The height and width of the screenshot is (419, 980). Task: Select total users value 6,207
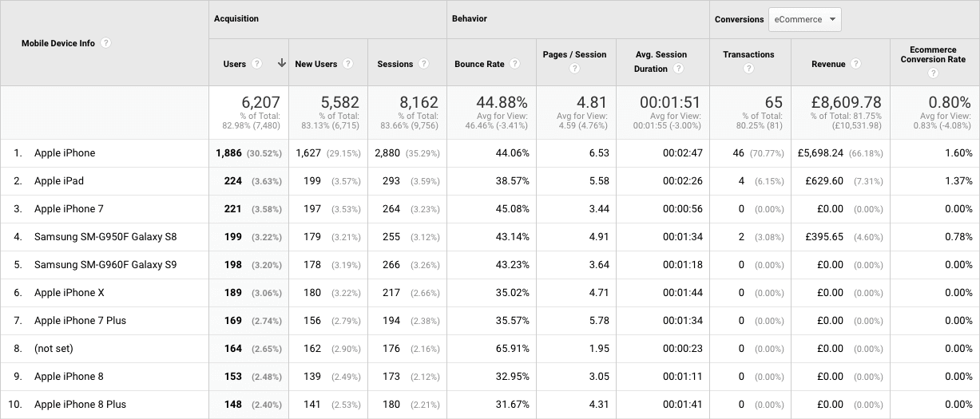(x=261, y=102)
